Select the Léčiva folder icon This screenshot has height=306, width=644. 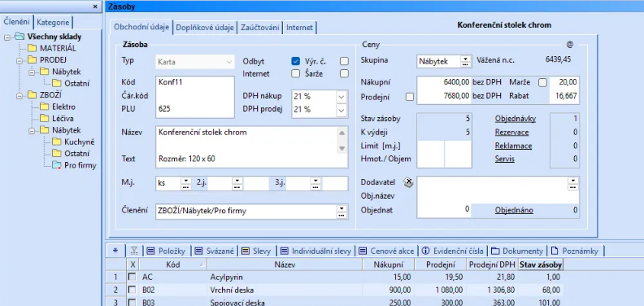(x=45, y=119)
